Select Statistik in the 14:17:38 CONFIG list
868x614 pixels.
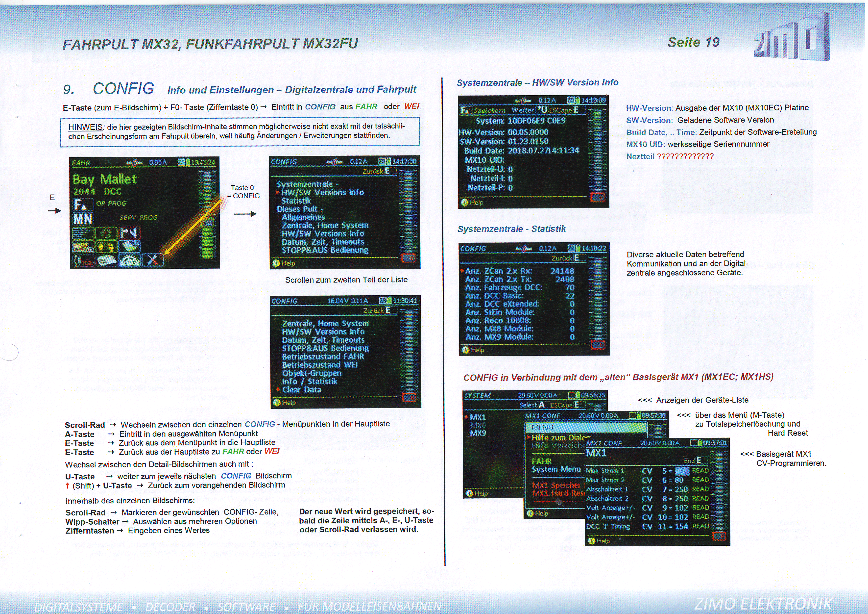click(x=296, y=201)
